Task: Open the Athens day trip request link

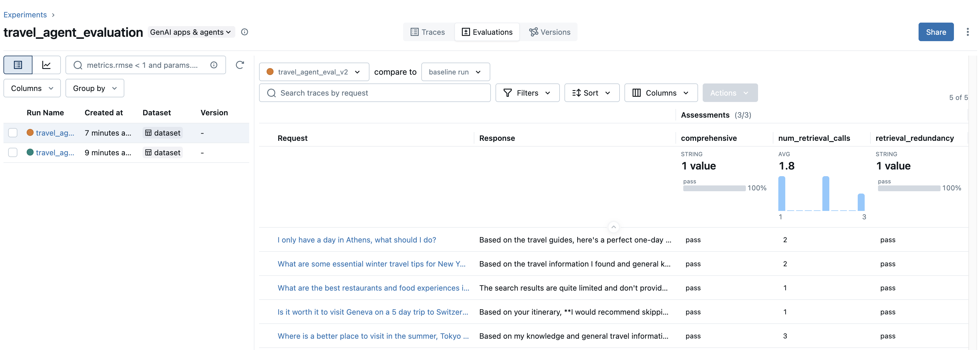Action: click(x=356, y=240)
